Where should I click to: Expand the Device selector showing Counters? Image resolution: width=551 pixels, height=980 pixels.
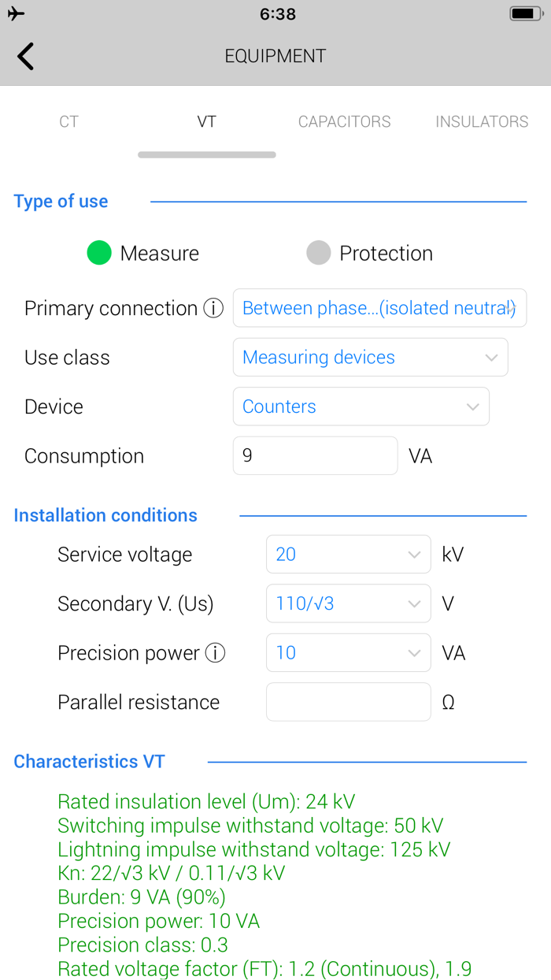[x=361, y=406]
